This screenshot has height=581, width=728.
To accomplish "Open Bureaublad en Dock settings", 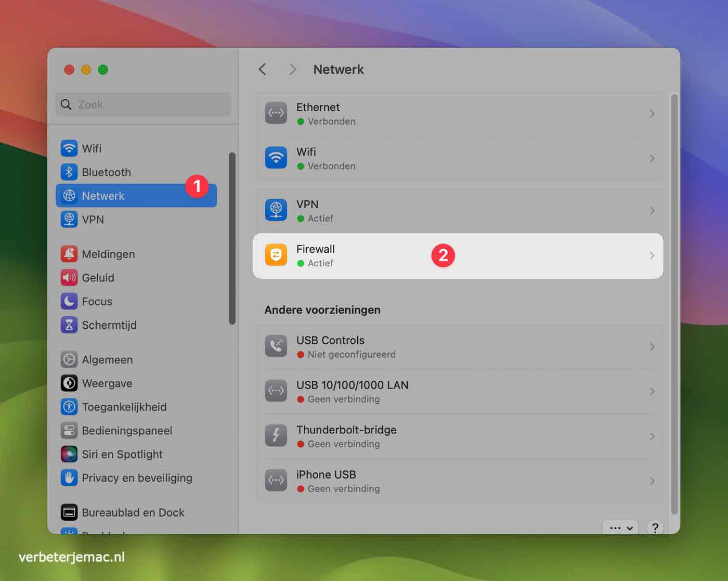I will click(x=133, y=512).
